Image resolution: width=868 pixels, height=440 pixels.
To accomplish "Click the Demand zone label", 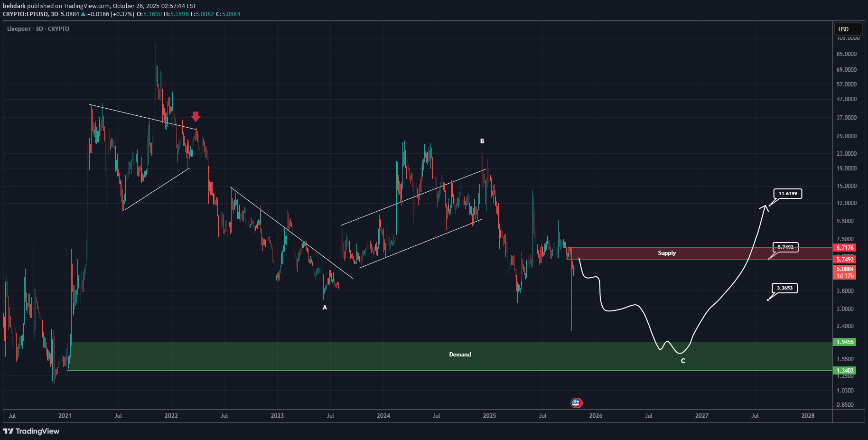I will [x=460, y=355].
